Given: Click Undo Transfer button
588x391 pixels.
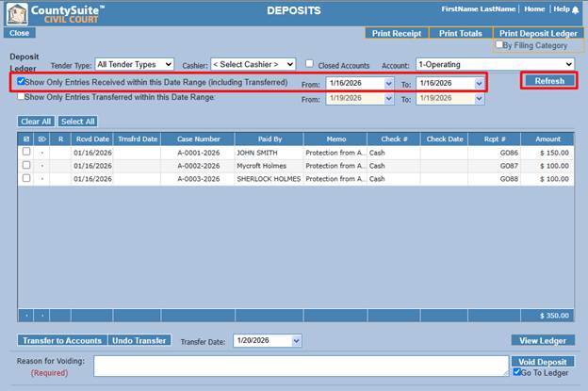Looking at the screenshot, I should click(x=139, y=340).
